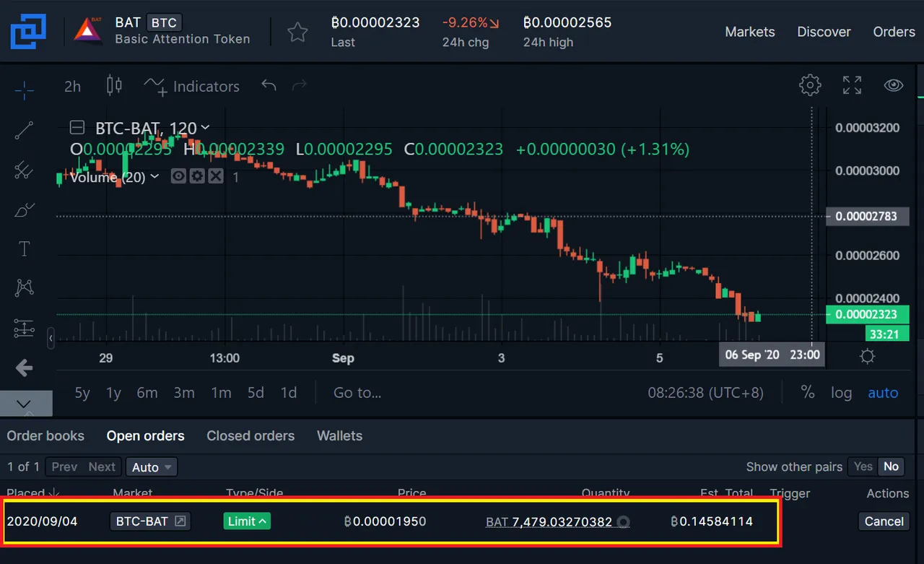Open BTC-BAT market link in order row
Viewport: 924px width, 564px height.
pyautogui.click(x=150, y=521)
